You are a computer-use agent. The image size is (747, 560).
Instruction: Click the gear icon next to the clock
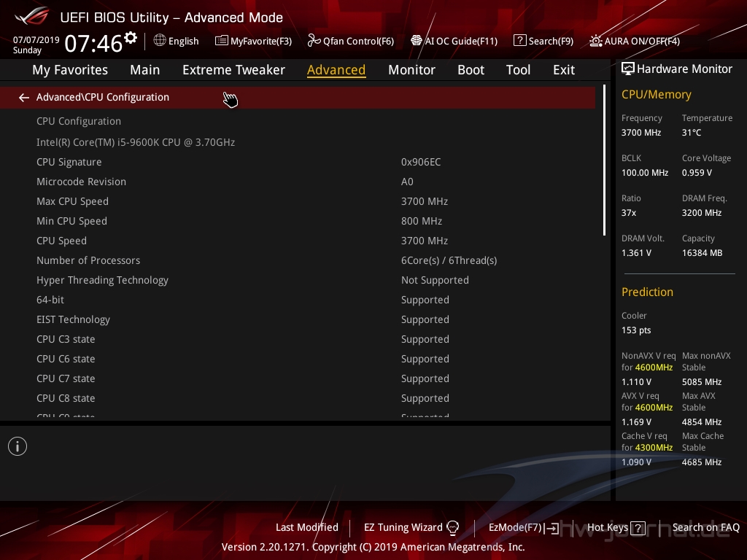[x=131, y=38]
